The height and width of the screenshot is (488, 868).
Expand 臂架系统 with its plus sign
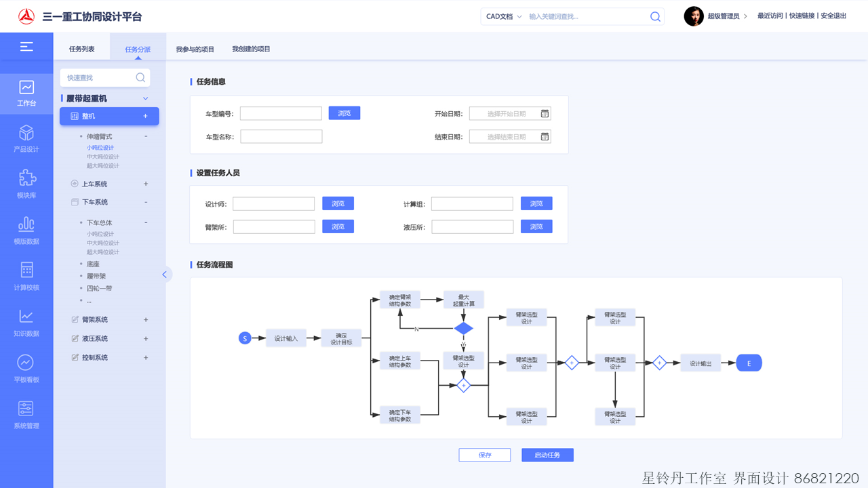146,319
